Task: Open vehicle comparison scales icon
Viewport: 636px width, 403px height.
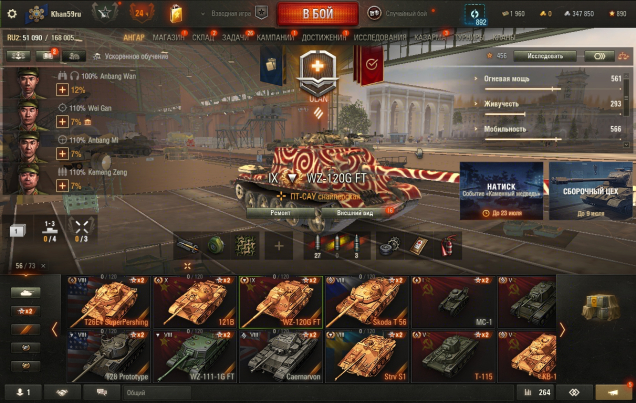Action: click(x=623, y=56)
